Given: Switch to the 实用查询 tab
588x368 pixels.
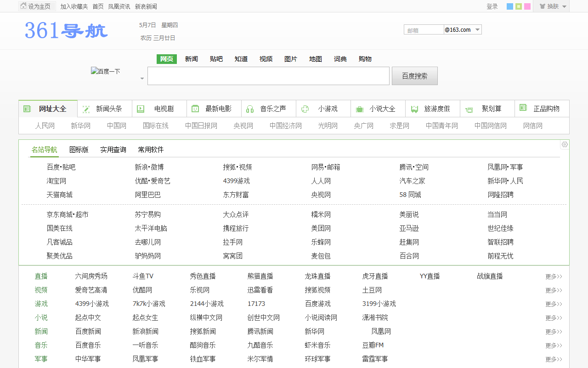Looking at the screenshot, I should pyautogui.click(x=113, y=149).
